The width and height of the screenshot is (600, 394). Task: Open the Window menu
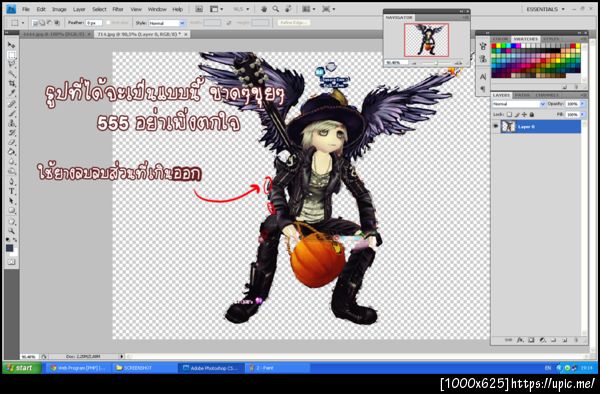coord(157,9)
